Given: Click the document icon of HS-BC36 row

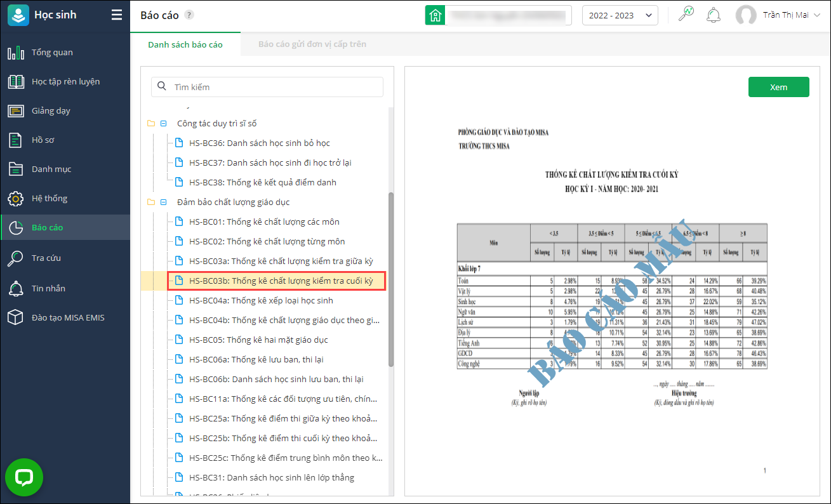Looking at the screenshot, I should point(179,143).
